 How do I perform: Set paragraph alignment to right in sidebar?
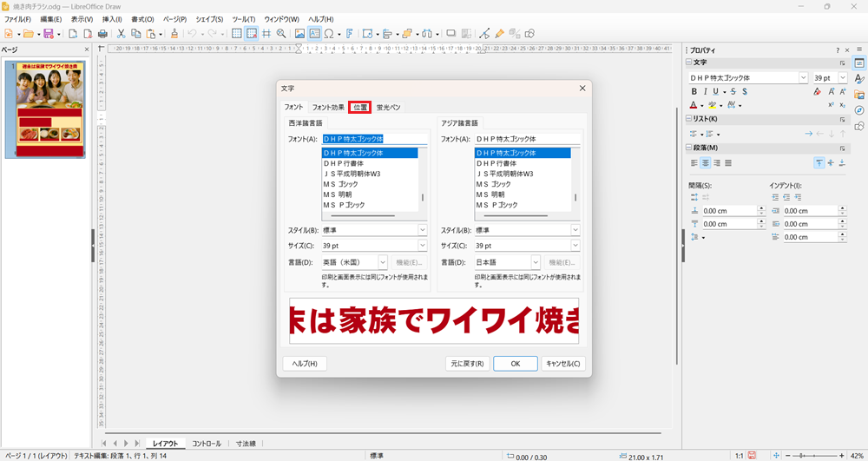click(x=717, y=162)
